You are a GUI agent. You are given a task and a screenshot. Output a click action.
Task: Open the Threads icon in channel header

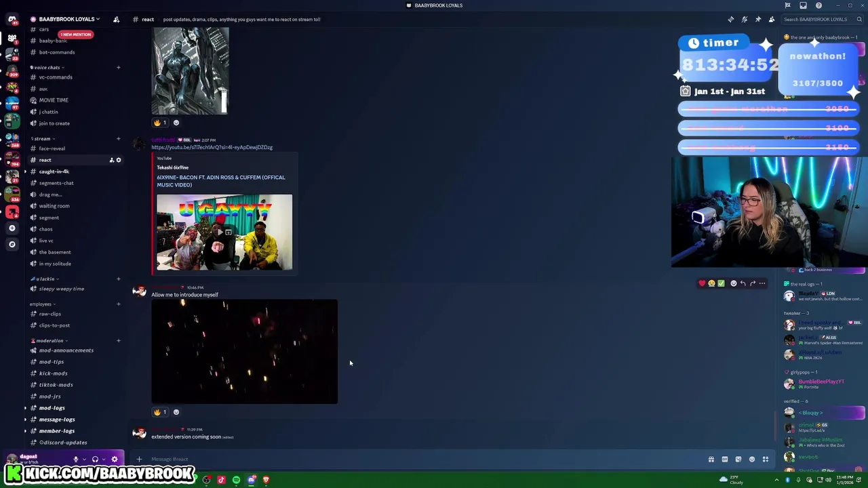730,19
